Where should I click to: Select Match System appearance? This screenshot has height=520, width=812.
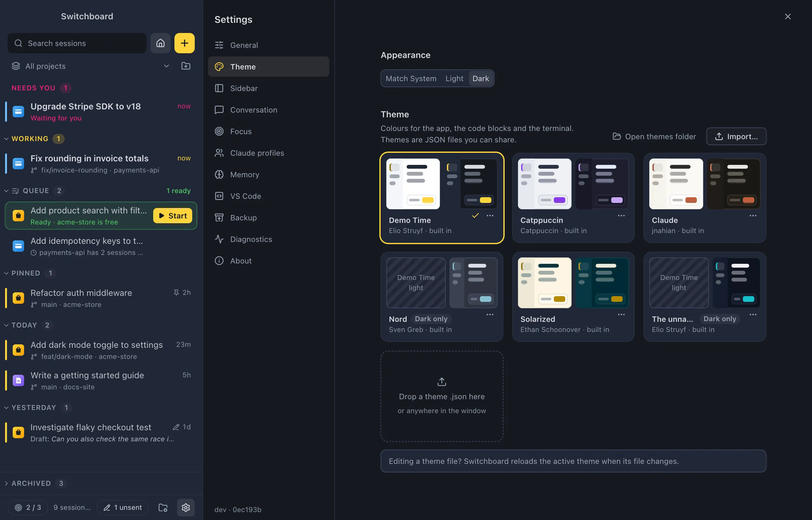point(411,79)
